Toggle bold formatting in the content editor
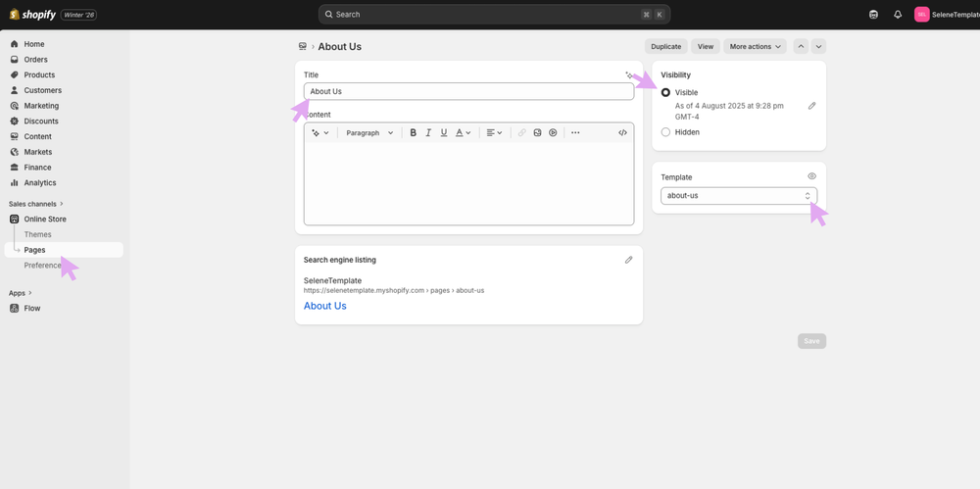The width and height of the screenshot is (980, 489). 414,133
